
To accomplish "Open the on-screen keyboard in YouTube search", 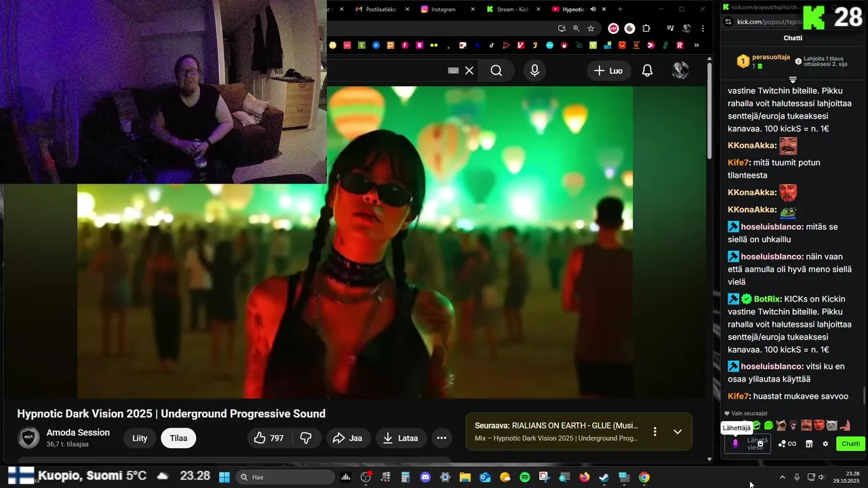I will coord(454,70).
